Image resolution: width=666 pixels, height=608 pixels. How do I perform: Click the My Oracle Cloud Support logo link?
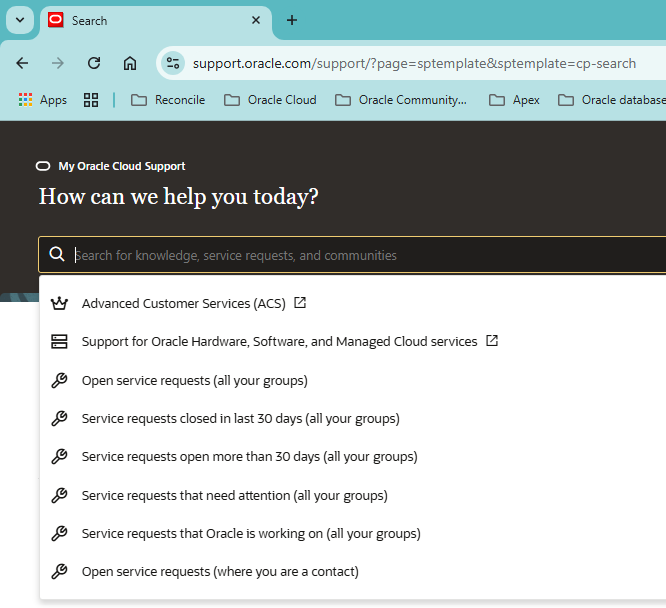click(111, 166)
